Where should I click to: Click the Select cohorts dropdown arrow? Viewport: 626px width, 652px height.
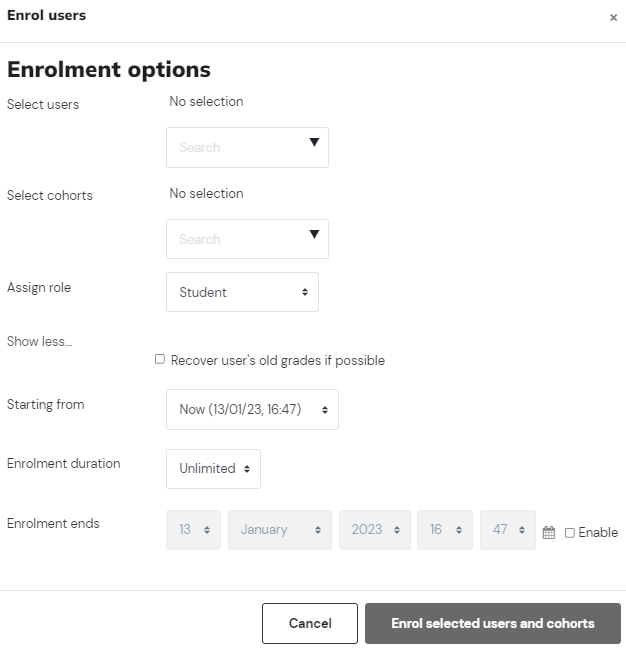314,234
